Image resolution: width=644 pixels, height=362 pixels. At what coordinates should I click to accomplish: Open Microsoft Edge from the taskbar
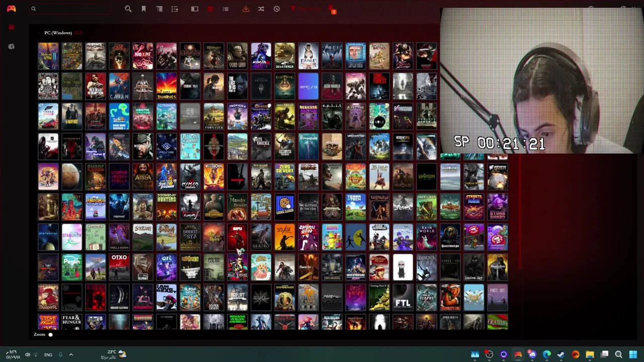pyautogui.click(x=547, y=354)
